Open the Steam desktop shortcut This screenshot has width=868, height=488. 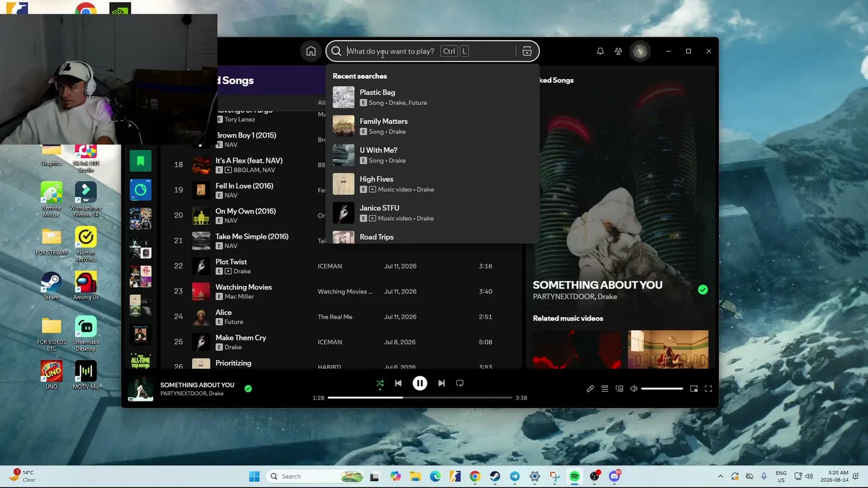coord(52,286)
